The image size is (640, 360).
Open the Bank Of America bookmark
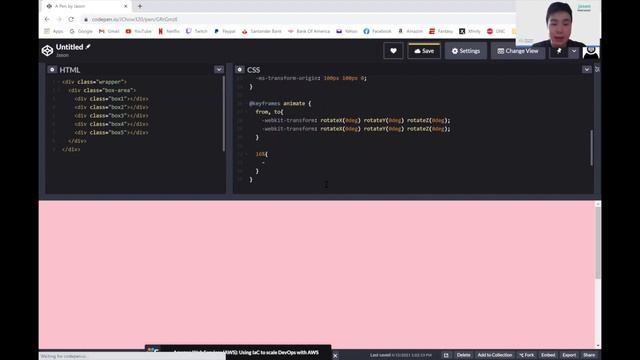(309, 31)
